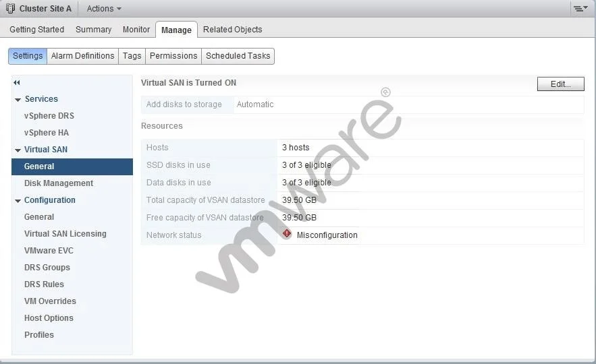Click the 'Hosts' row label
Viewport: 596px width, 364px height.
coord(157,147)
